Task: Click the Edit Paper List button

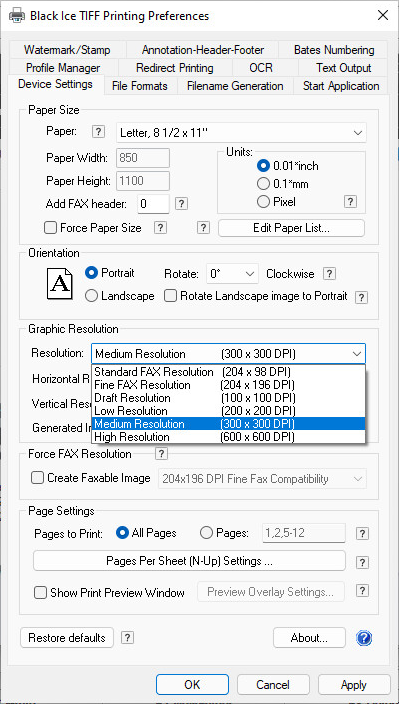Action: click(x=292, y=228)
